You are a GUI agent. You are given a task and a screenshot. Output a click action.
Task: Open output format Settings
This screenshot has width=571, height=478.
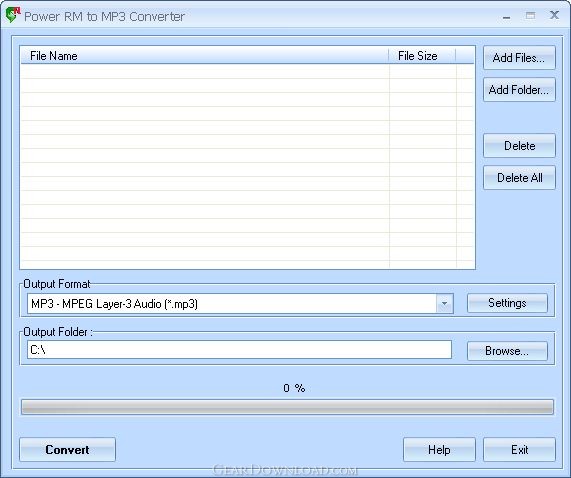(x=507, y=303)
